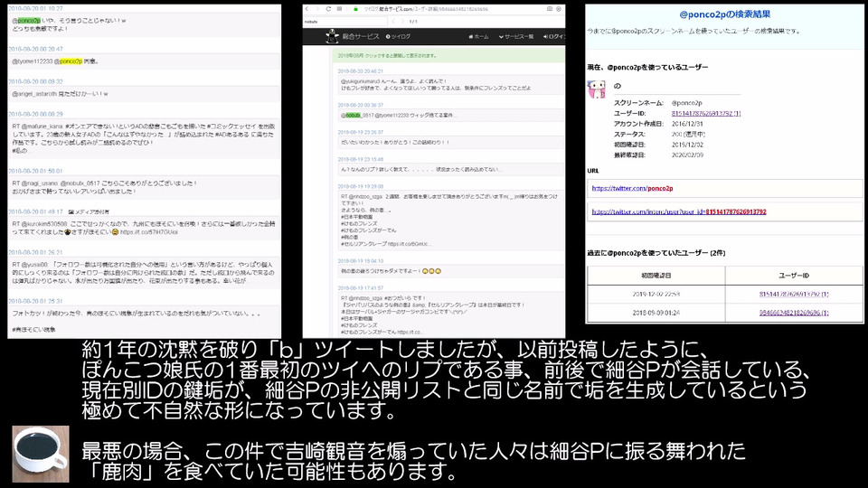868x488 pixels.
Task: Click the timestamp 2018-08-20 00:09:32
Action: [x=35, y=81]
